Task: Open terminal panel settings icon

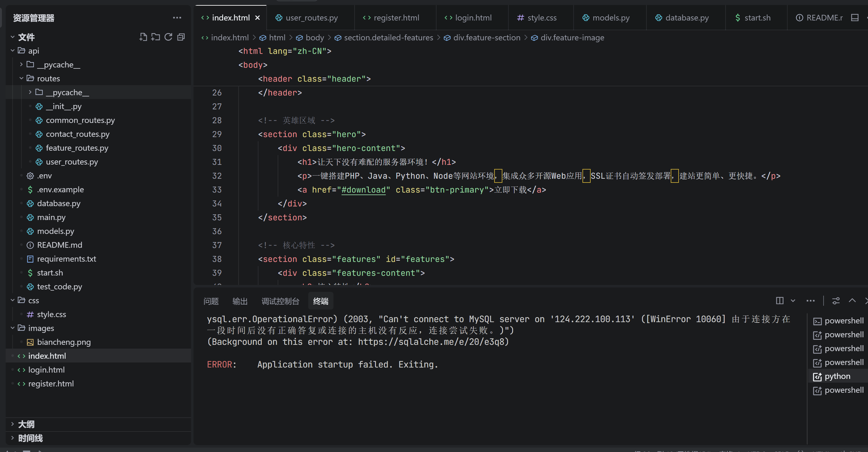Action: 836,301
